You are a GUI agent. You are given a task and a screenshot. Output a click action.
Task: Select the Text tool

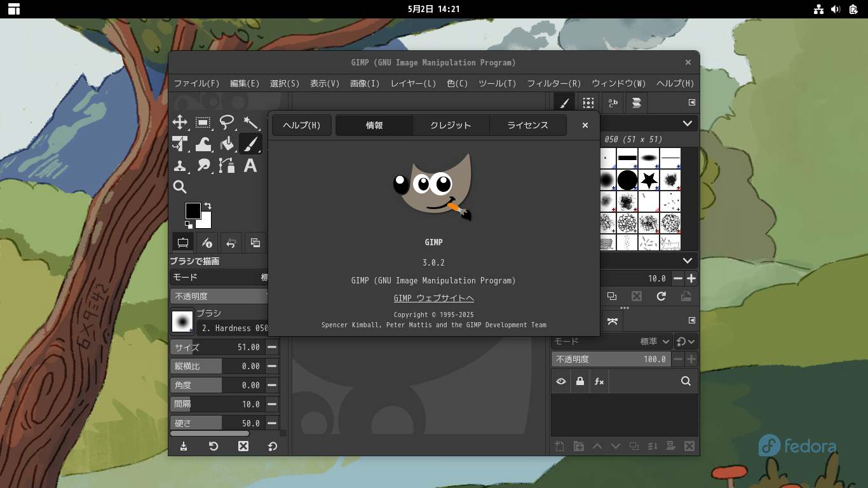(250, 166)
